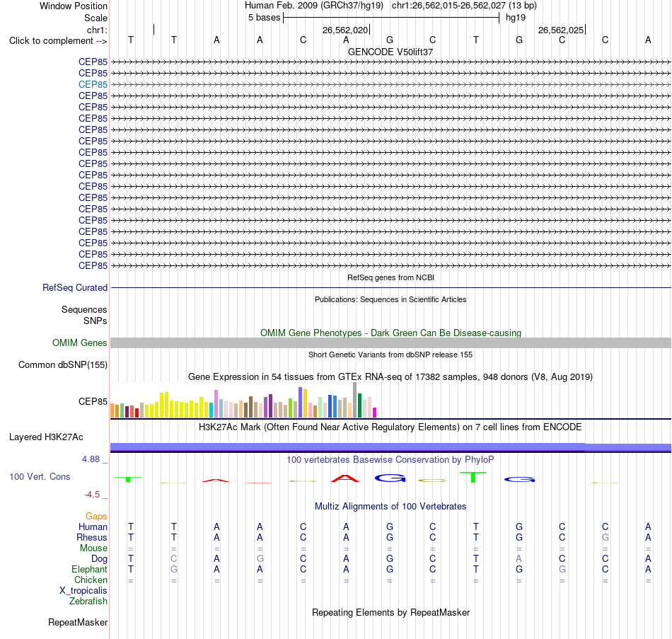The height and width of the screenshot is (639, 672).
Task: Open the OMIM Gene Phenotypes track title
Action: [x=390, y=333]
